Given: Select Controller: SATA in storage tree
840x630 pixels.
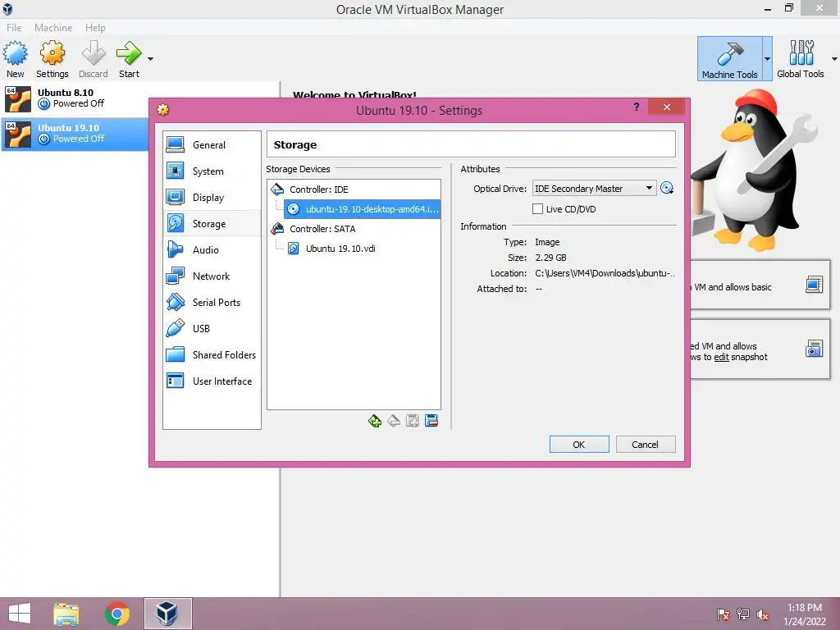Looking at the screenshot, I should pos(322,229).
